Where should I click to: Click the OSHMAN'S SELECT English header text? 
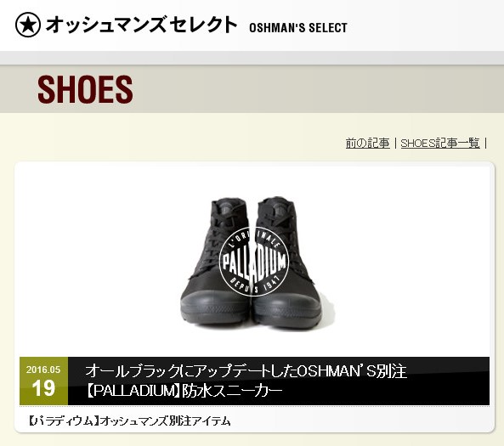298,28
